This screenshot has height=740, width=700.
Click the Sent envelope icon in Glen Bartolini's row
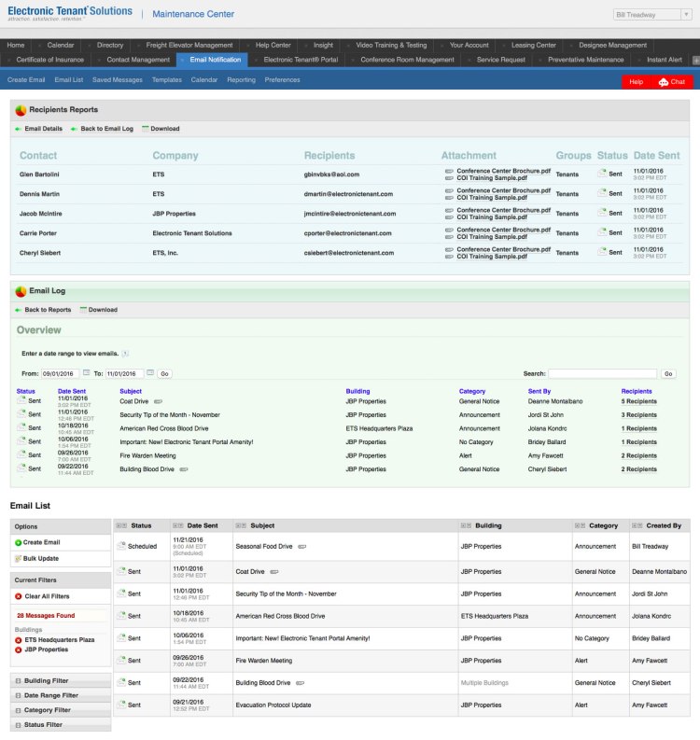click(x=602, y=174)
